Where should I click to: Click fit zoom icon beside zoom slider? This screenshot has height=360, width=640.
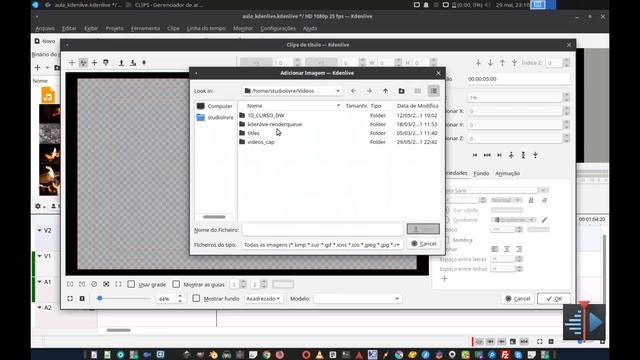70,299
